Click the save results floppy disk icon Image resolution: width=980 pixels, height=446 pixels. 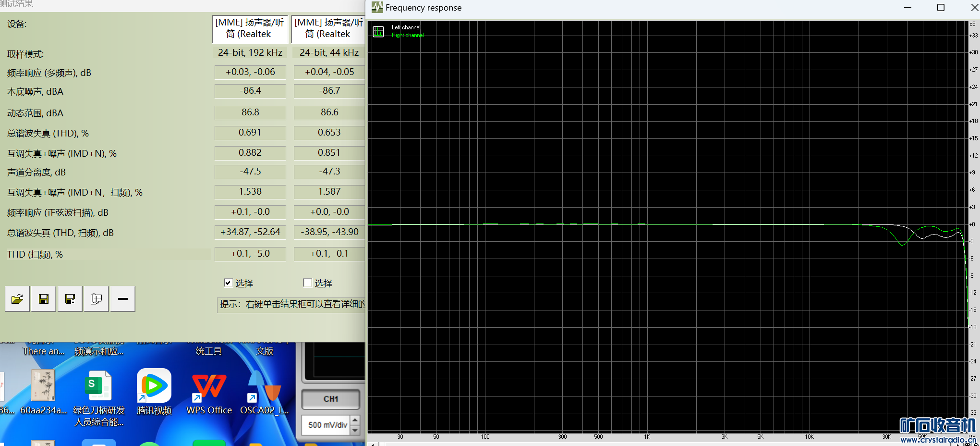pos(44,299)
